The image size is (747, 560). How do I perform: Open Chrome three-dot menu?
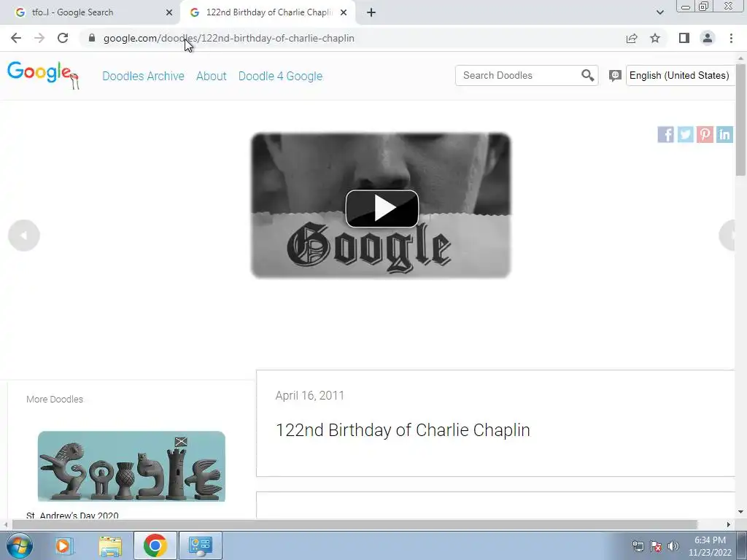731,38
